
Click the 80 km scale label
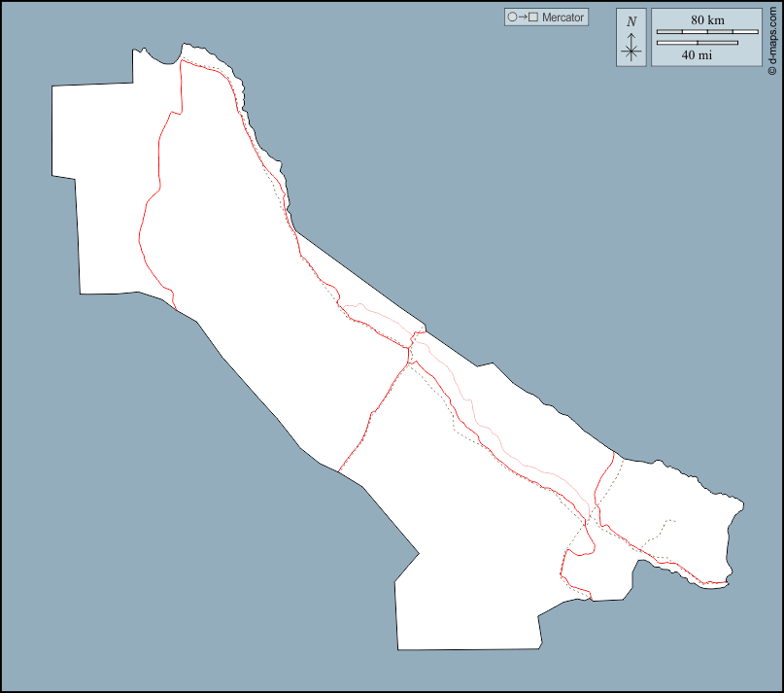[707, 19]
